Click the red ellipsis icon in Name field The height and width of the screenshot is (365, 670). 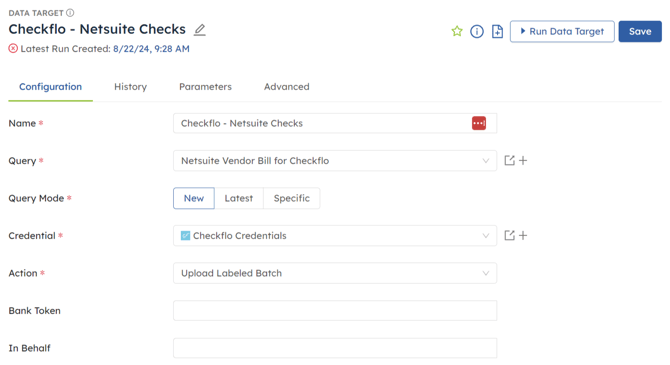tap(479, 123)
